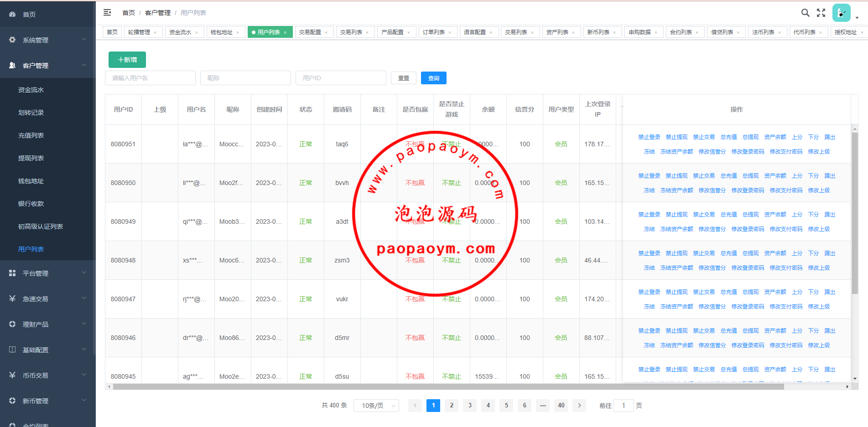Click the 币币交易 yen icon
868x427 pixels.
(12, 376)
